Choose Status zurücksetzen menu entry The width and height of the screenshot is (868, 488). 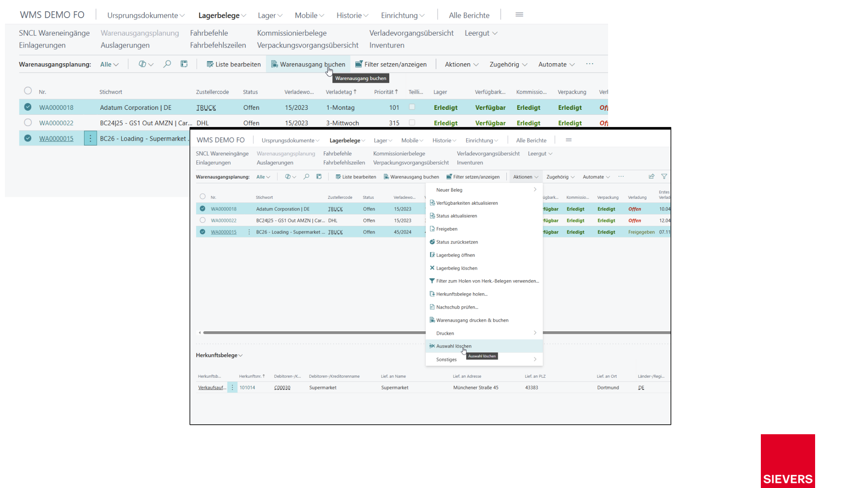457,242
